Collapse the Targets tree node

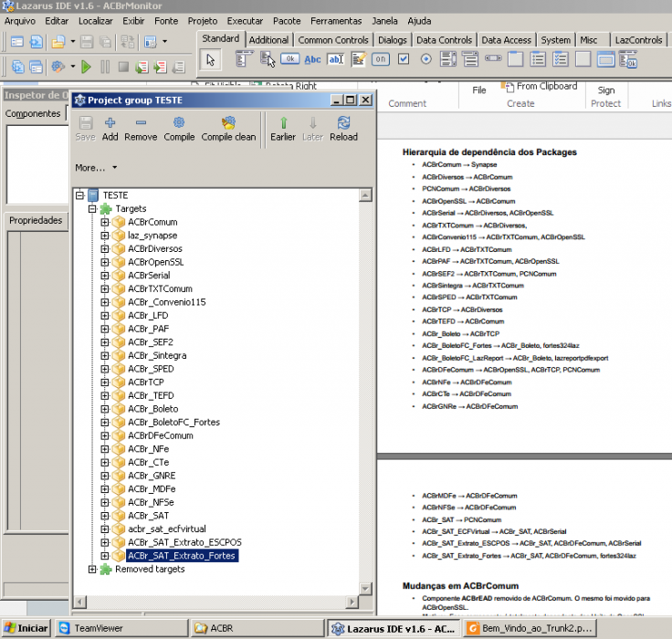pyautogui.click(x=92, y=209)
